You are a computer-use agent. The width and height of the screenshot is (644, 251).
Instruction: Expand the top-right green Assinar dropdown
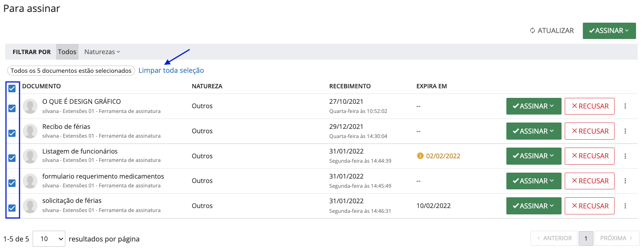tap(609, 31)
